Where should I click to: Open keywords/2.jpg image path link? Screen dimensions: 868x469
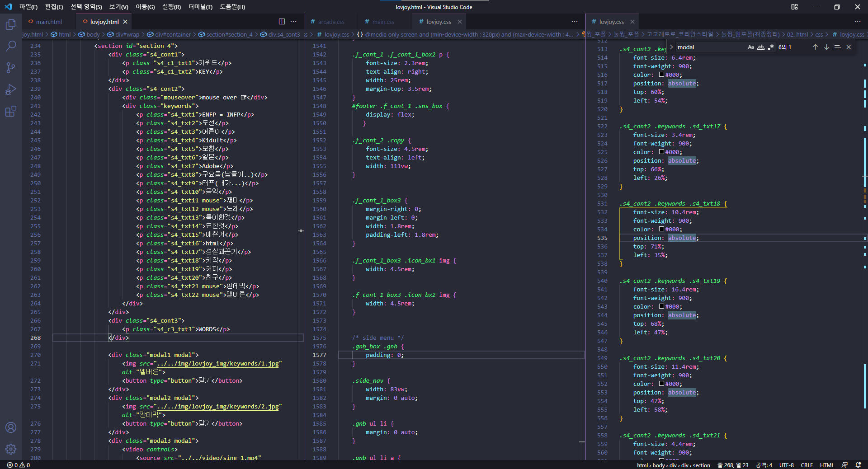[218, 406]
